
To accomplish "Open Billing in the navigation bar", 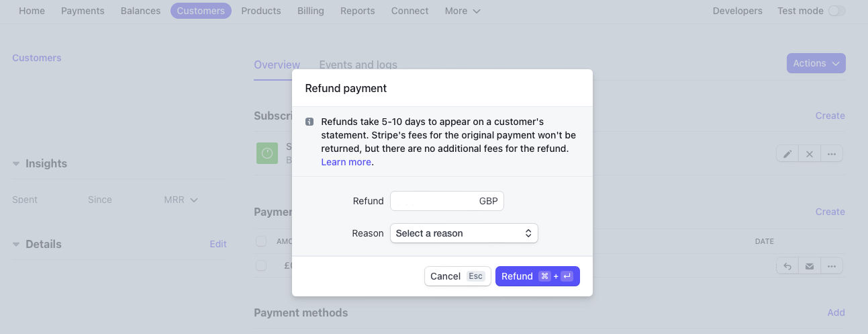I will [x=311, y=11].
